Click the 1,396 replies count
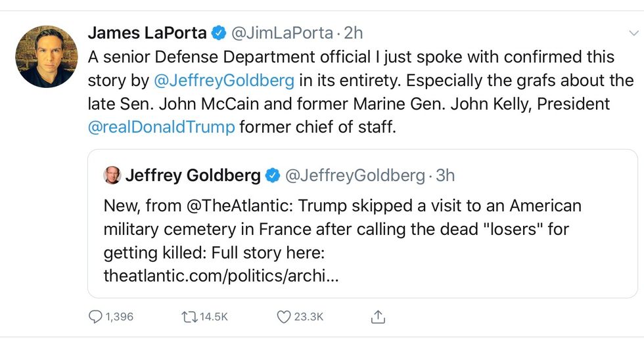This screenshot has width=644, height=340. [x=119, y=317]
